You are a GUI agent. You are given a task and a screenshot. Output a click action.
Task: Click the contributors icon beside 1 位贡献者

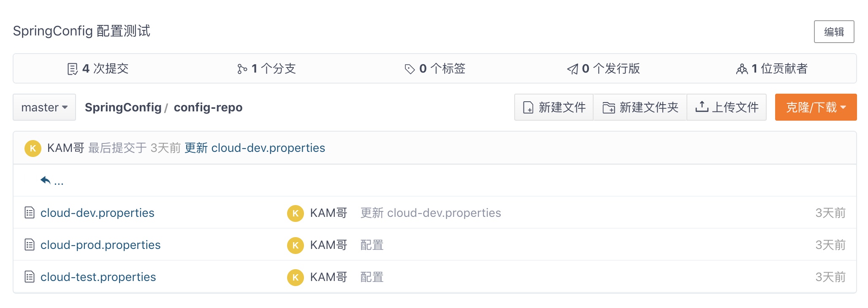(x=743, y=69)
